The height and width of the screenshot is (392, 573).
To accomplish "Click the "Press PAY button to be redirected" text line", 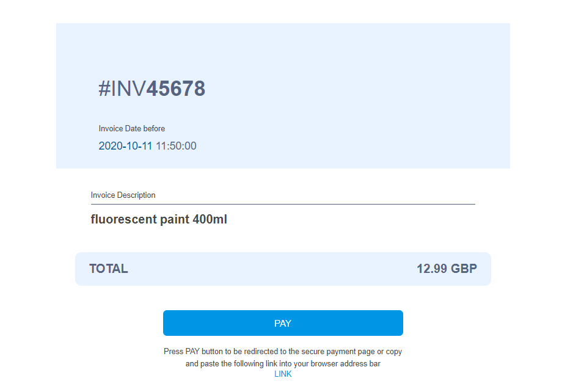I will point(283,352).
